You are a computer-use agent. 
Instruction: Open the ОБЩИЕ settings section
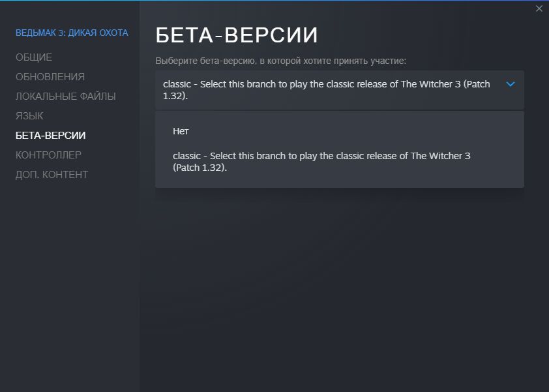pyautogui.click(x=34, y=57)
